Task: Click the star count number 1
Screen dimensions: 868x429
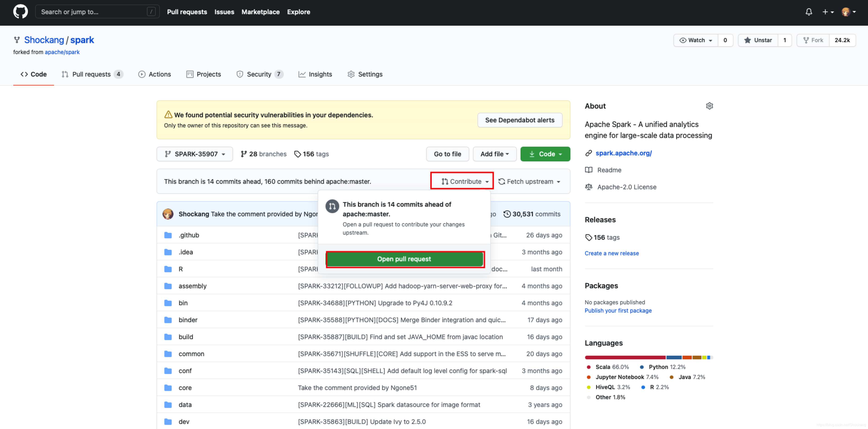Action: (785, 40)
